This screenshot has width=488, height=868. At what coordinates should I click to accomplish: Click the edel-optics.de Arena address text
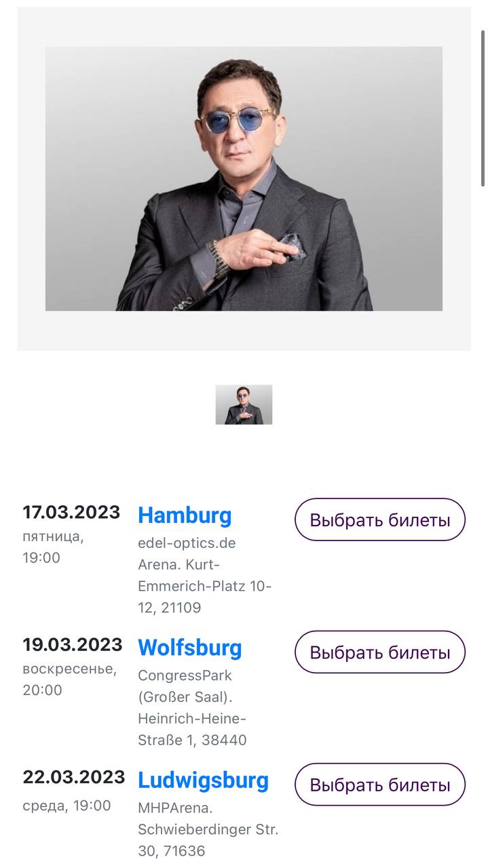coord(204,575)
